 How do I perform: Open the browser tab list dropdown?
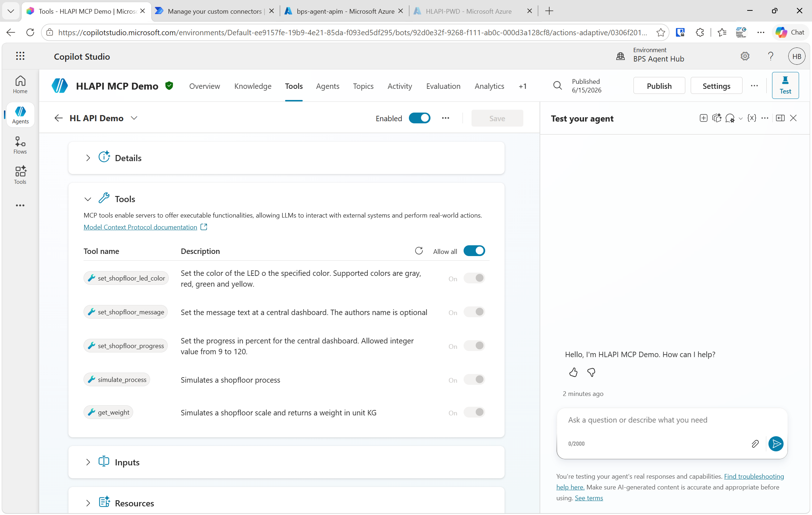point(11,11)
